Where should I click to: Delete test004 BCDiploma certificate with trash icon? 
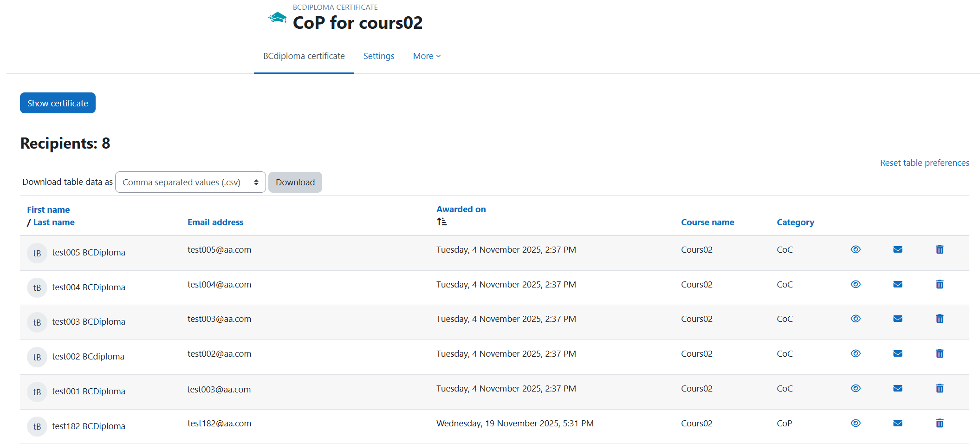tap(940, 284)
